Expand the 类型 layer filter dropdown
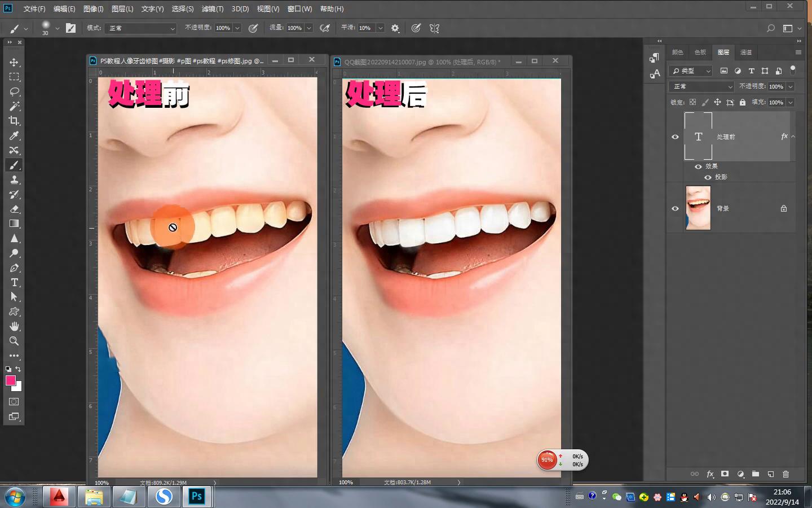The image size is (812, 508). pyautogui.click(x=691, y=71)
